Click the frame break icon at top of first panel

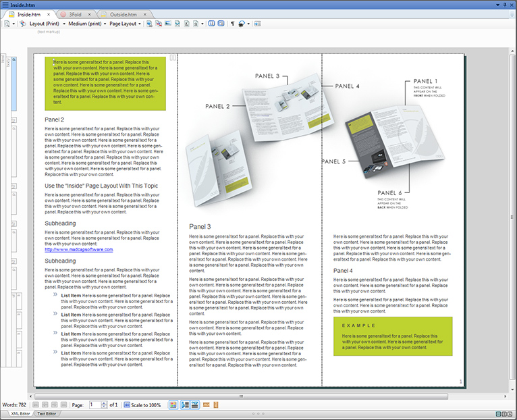point(173,58)
